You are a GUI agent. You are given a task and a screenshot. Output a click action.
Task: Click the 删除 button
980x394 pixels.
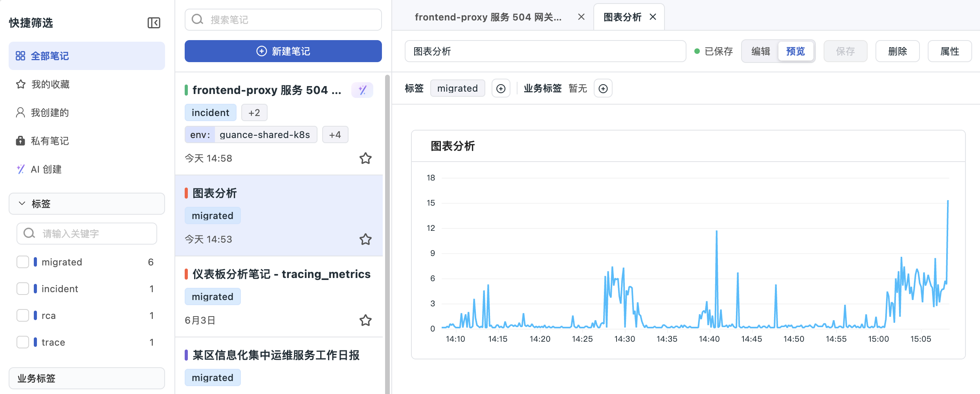tap(897, 51)
